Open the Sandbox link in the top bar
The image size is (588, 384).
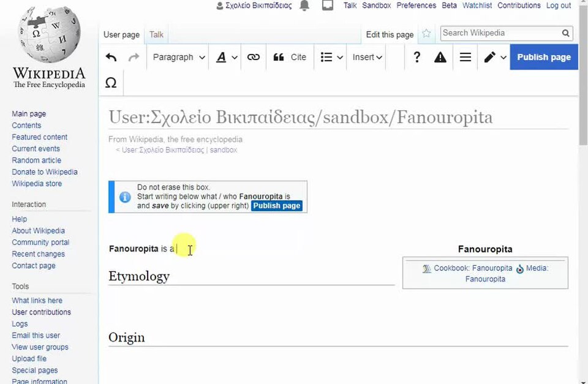(377, 6)
